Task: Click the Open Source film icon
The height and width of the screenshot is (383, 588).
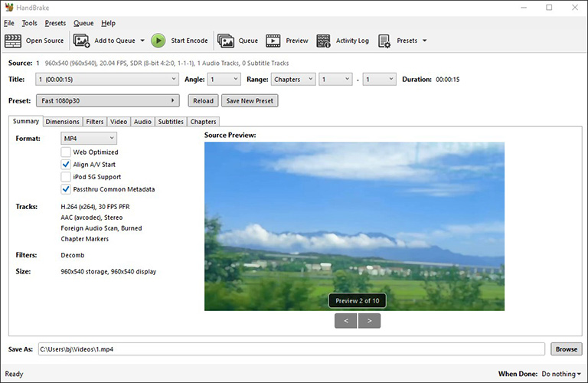Action: coord(13,41)
